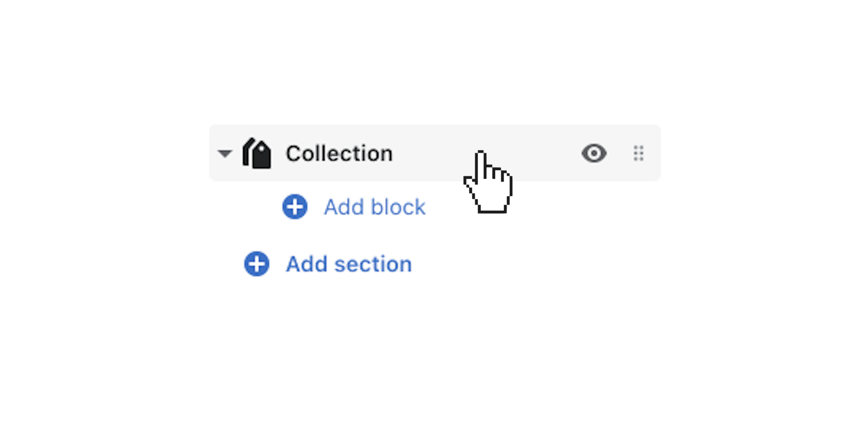This screenshot has width=868, height=425.
Task: Open the Collection section settings
Action: pyautogui.click(x=340, y=153)
